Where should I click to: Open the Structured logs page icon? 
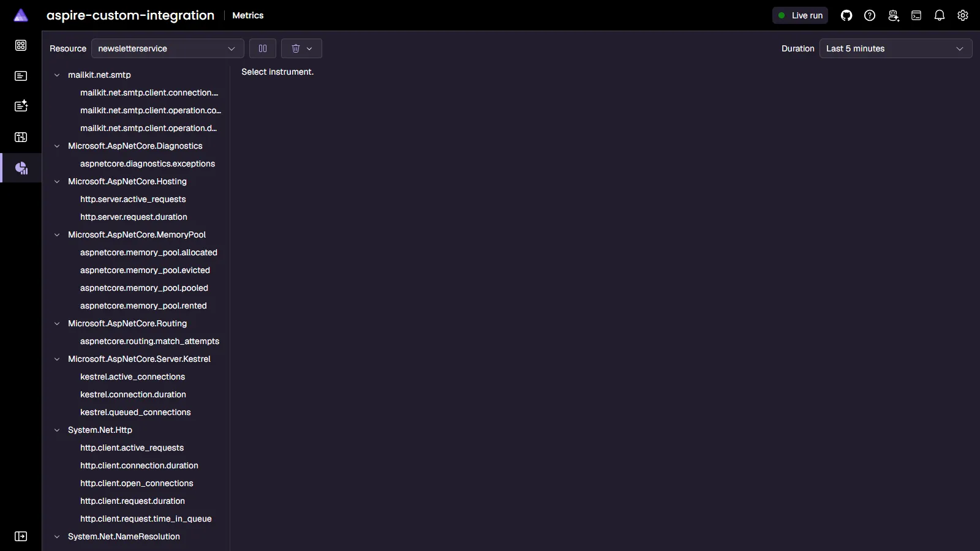point(21,106)
